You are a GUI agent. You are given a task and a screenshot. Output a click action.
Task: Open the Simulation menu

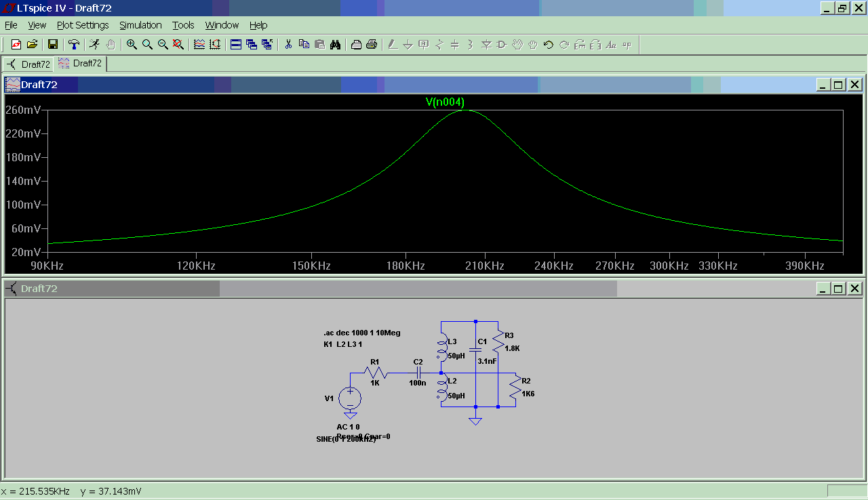click(140, 25)
